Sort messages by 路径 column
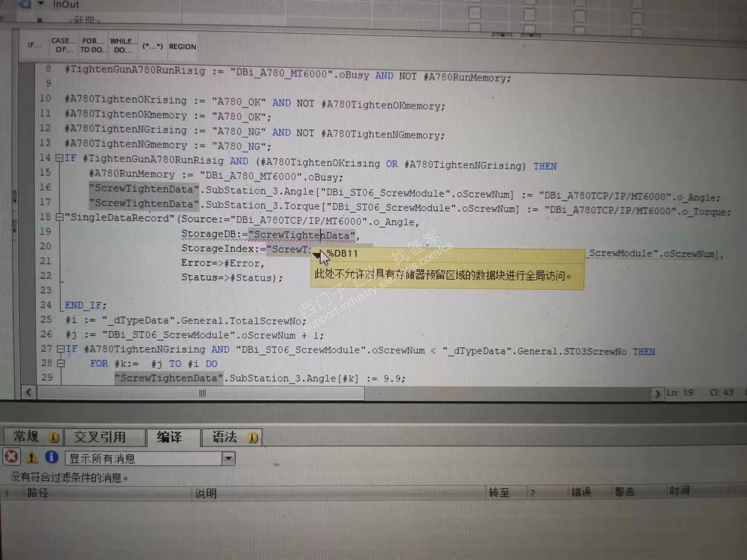The width and height of the screenshot is (747, 560). pyautogui.click(x=38, y=493)
